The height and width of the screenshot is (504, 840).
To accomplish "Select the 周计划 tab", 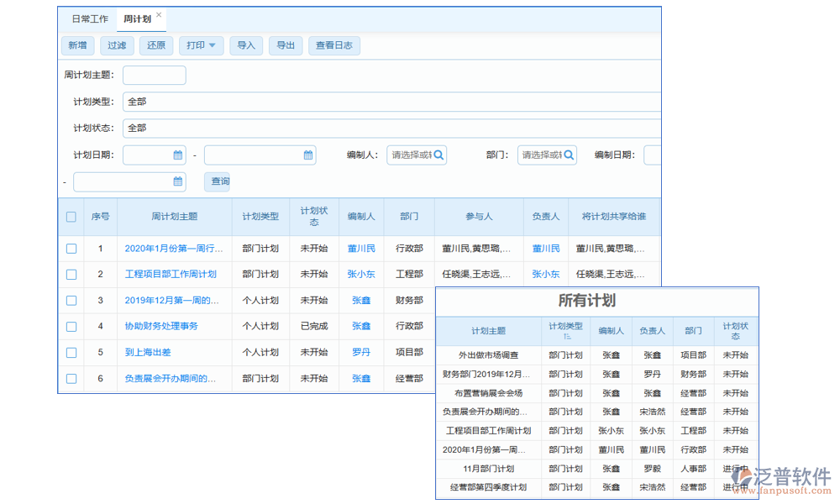I will click(136, 18).
